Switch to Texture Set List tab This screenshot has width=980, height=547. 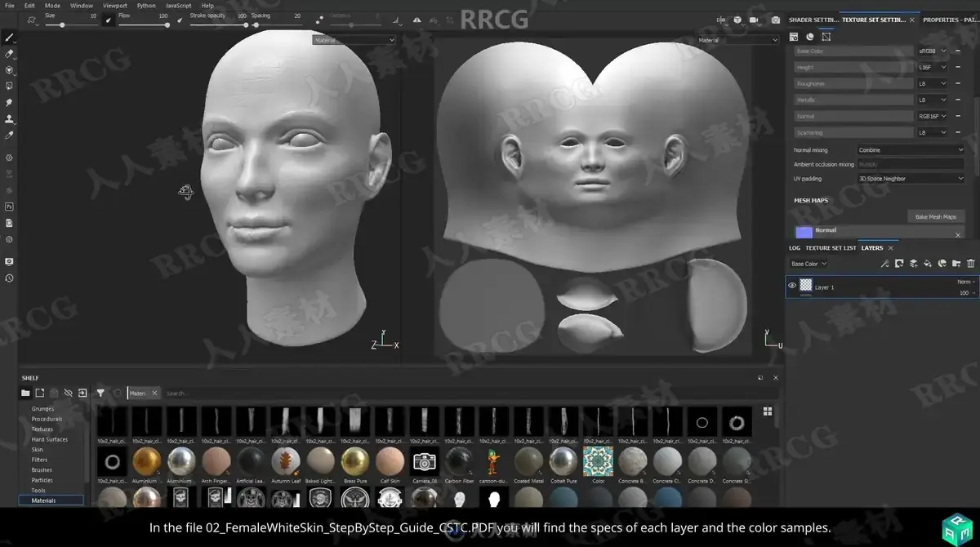click(831, 247)
